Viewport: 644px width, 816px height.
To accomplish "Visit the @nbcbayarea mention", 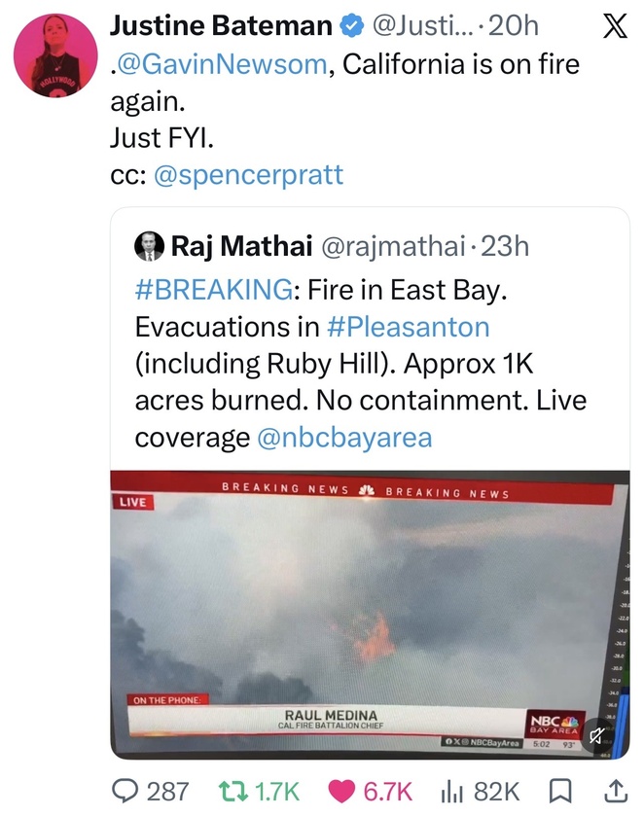I will click(344, 438).
